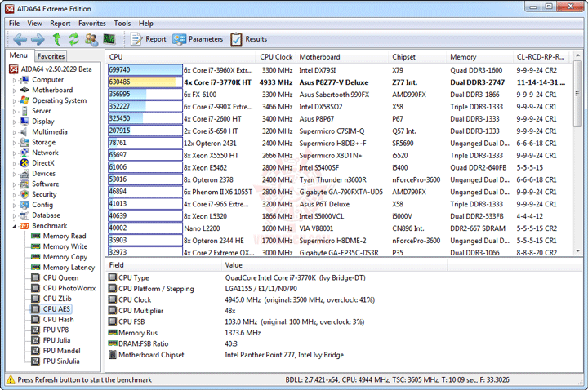588x390 pixels.
Task: Select the CPU ZLib benchmark icon
Action: pos(36,299)
